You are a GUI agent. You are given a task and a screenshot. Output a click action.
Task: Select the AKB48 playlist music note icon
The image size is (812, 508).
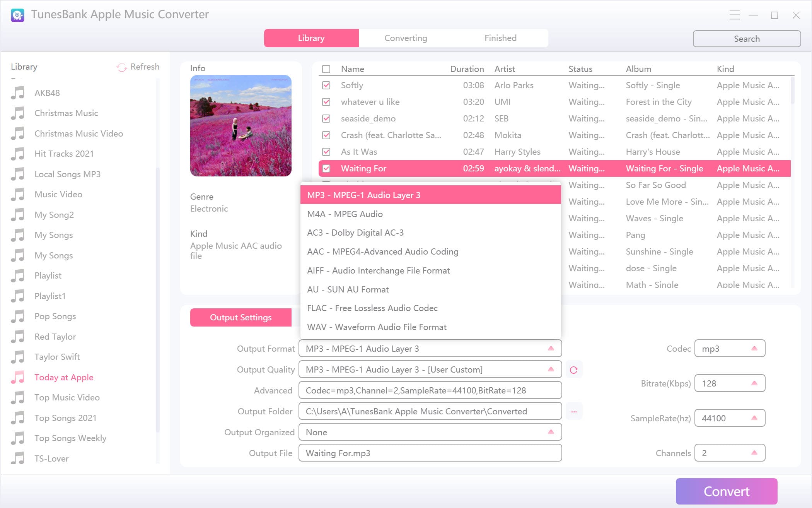pos(18,93)
